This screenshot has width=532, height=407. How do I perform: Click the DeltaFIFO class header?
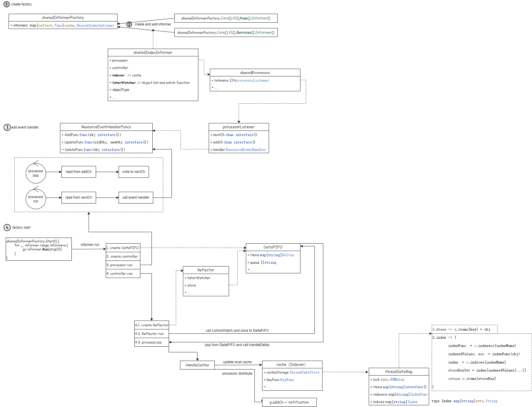click(x=273, y=247)
